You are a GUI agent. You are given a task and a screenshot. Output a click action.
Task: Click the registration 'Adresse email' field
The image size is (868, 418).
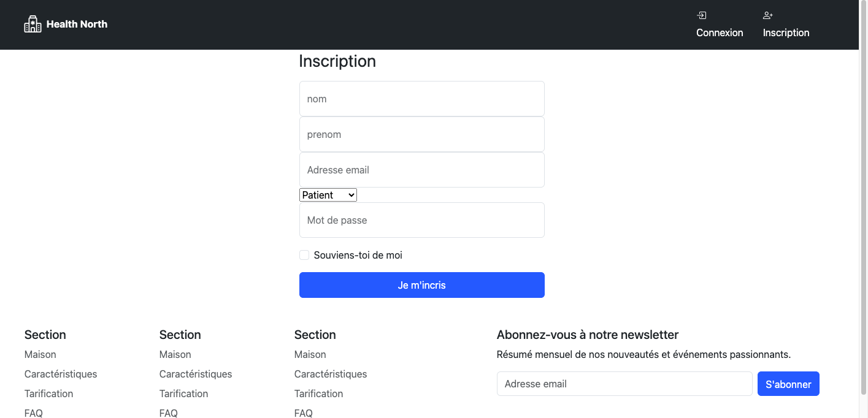[421, 170]
